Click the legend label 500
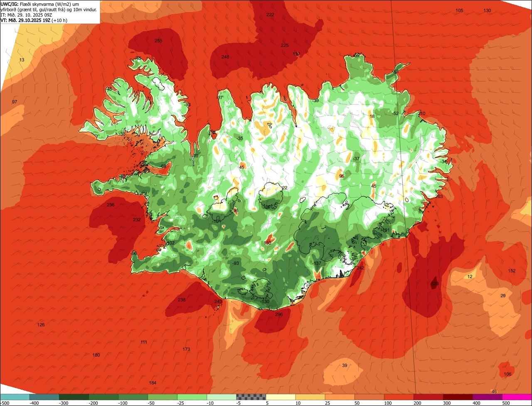The height and width of the screenshot is (406, 532). coord(506,403)
